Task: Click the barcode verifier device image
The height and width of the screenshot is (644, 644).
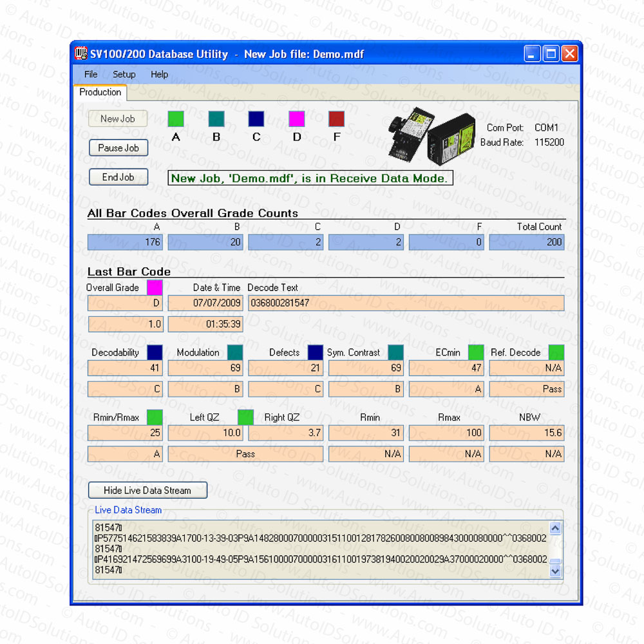Action: (431, 136)
